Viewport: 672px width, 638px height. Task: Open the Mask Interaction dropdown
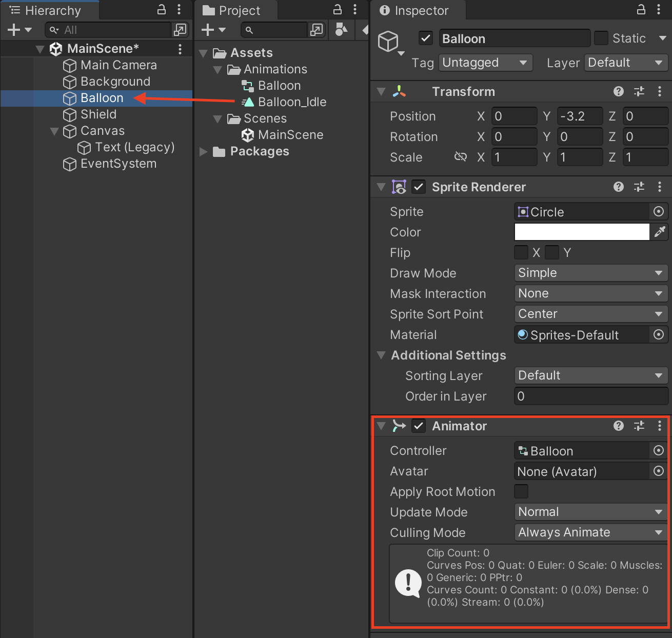pos(591,293)
